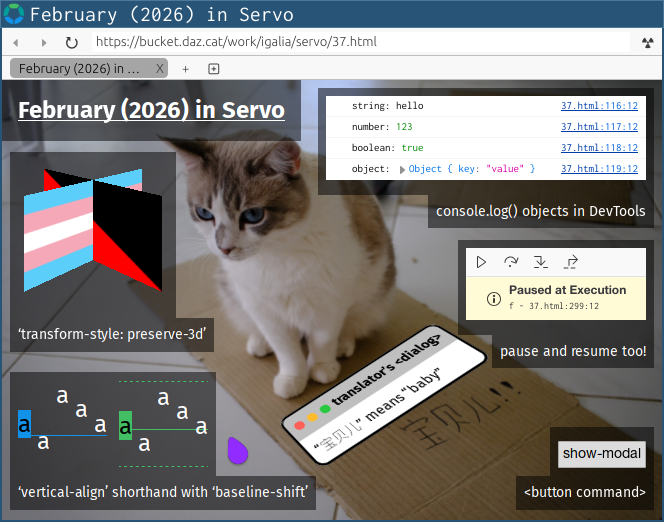Open the 37.html:119:12 source link

pos(599,169)
